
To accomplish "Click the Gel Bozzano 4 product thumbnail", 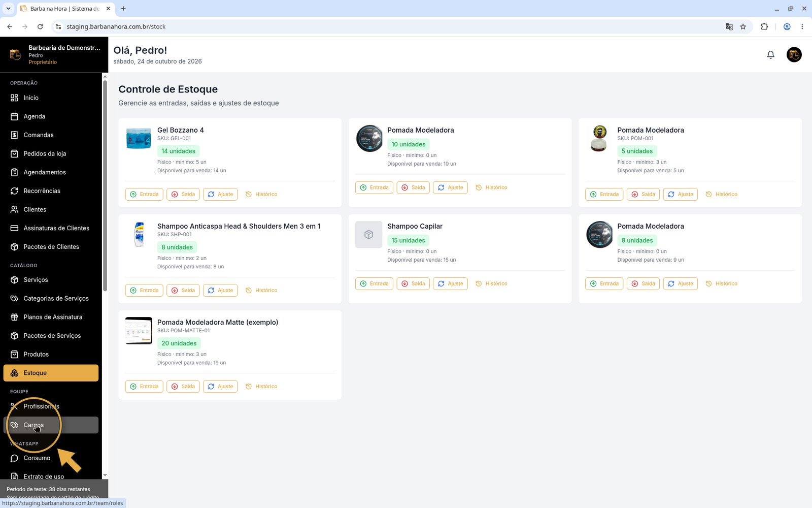I will point(139,138).
